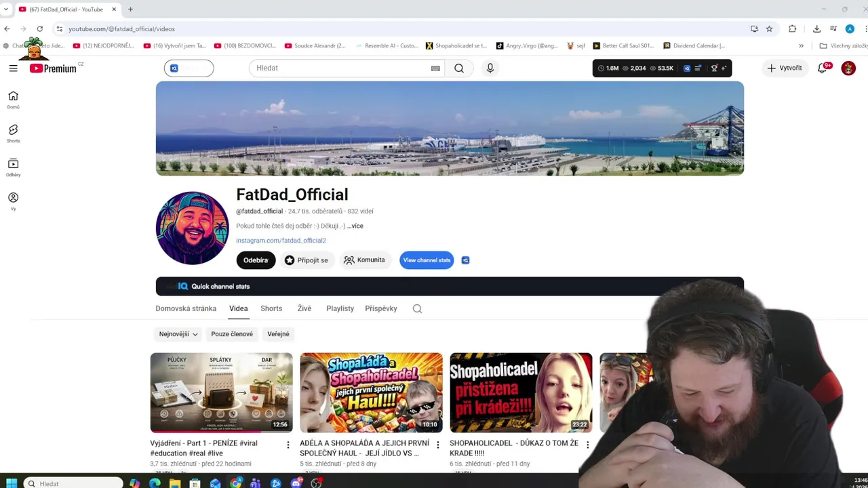The height and width of the screenshot is (488, 868).
Task: Open the Vy profile section in sidebar
Action: (x=13, y=201)
